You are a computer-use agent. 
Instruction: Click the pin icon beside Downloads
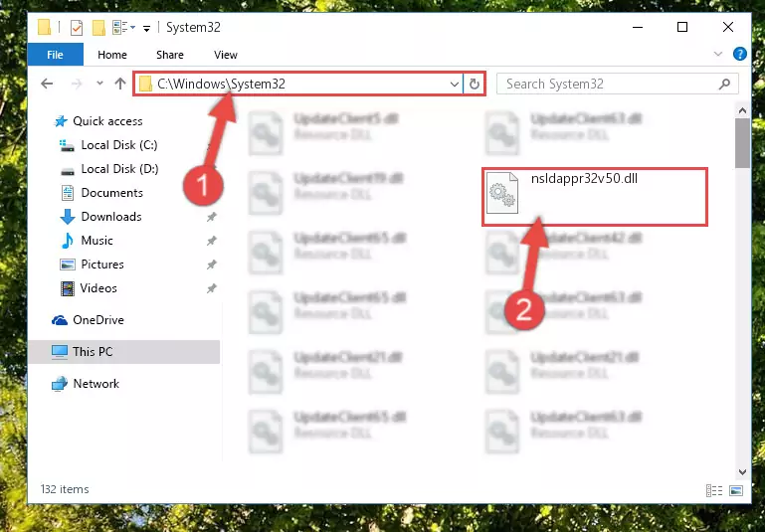pos(211,217)
